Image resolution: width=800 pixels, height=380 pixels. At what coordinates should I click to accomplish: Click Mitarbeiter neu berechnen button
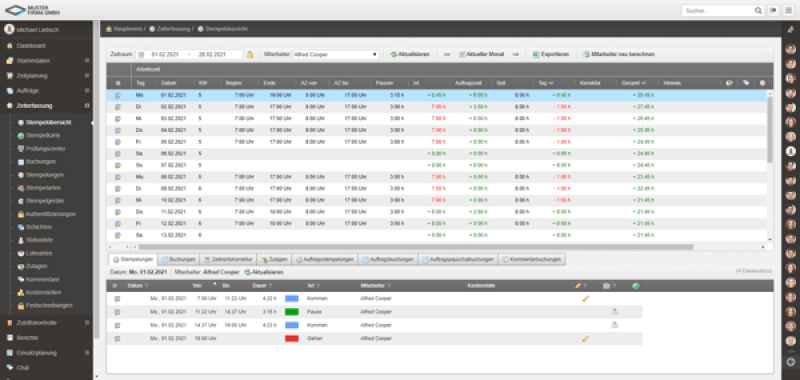[618, 54]
